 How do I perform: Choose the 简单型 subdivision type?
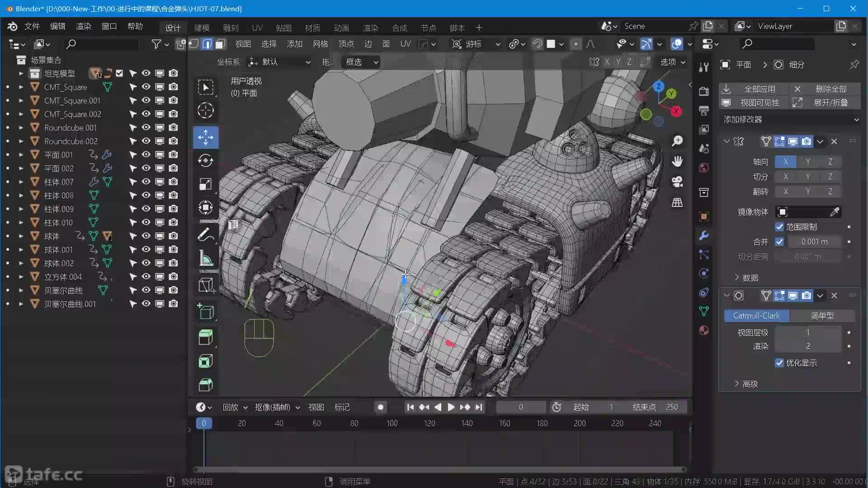(x=822, y=316)
